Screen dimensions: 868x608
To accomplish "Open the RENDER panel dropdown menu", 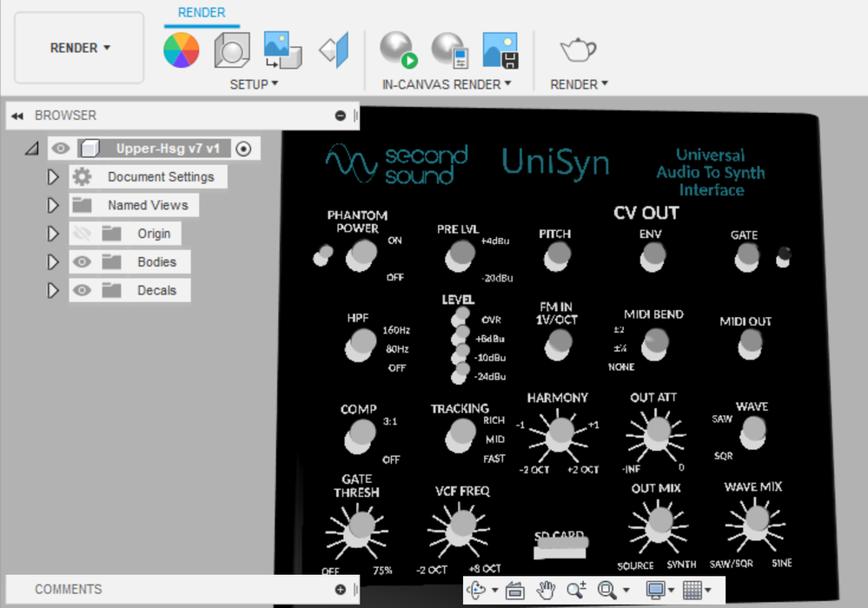I will 579,84.
